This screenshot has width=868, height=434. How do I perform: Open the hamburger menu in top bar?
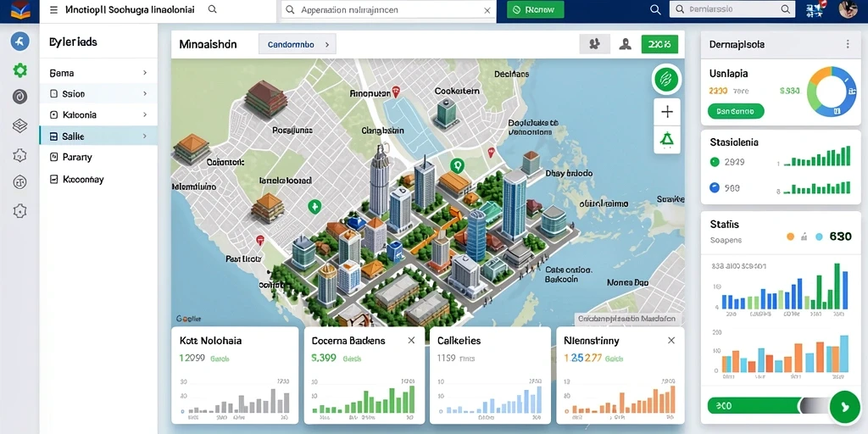[53, 10]
